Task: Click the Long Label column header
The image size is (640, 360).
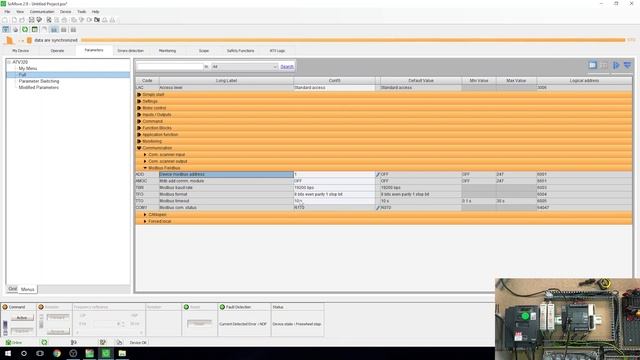Action: 226,81
